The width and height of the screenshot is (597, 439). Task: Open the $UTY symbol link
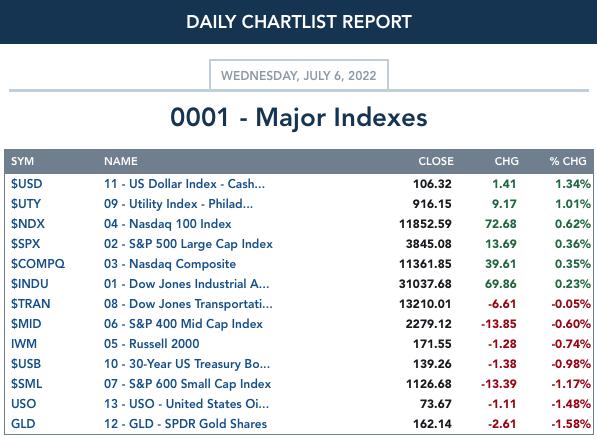(26, 204)
